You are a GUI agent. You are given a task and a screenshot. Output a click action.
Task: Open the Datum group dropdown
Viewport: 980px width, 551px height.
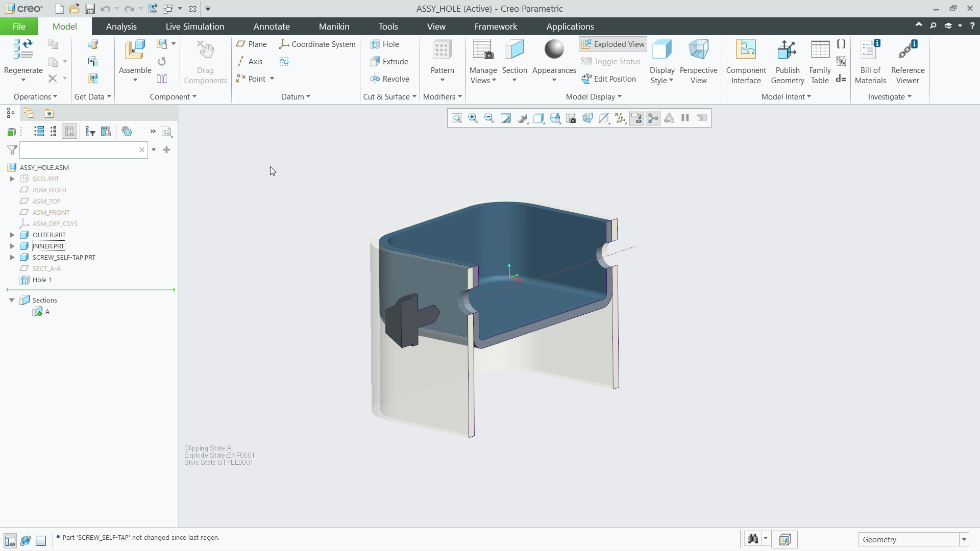(x=296, y=97)
